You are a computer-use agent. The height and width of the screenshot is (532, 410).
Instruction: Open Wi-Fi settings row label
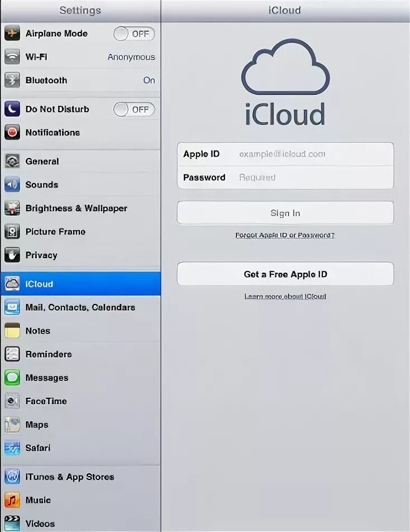pyautogui.click(x=36, y=56)
